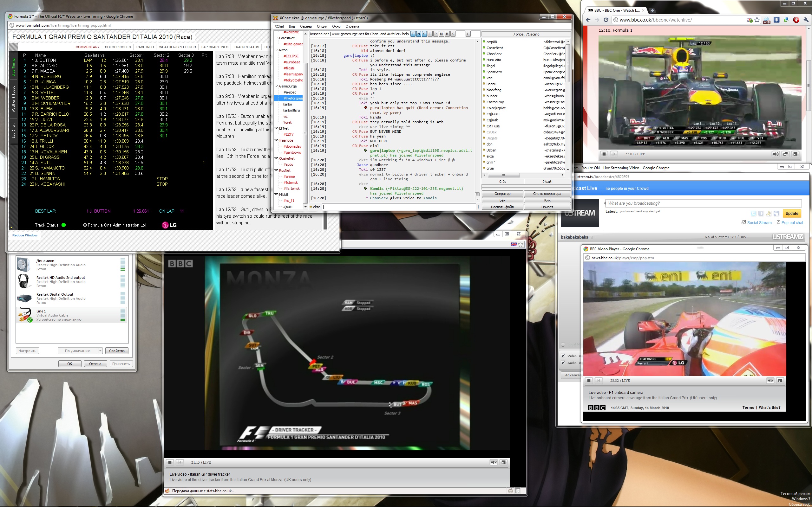This screenshot has height=507, width=812.
Task: Toggle fullscreen on the onboard camera player
Action: [780, 380]
